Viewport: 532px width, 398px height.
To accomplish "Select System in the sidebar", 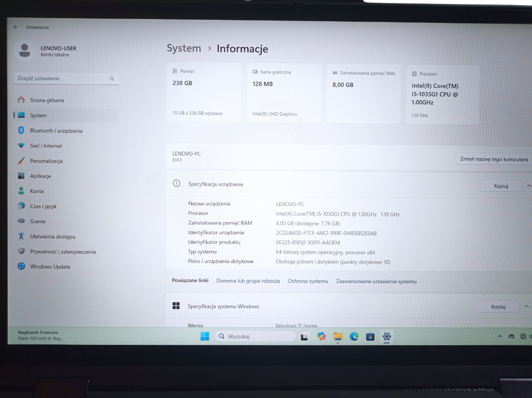I will click(x=66, y=115).
